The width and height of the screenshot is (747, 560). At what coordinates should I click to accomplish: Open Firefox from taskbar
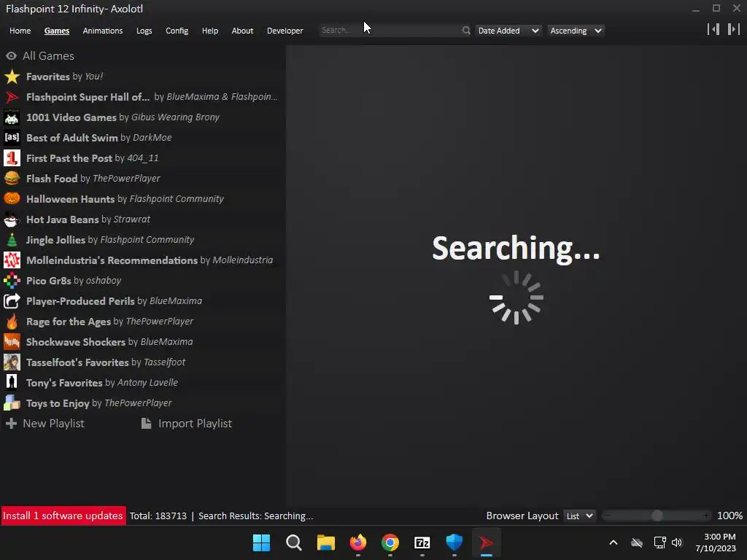point(357,542)
